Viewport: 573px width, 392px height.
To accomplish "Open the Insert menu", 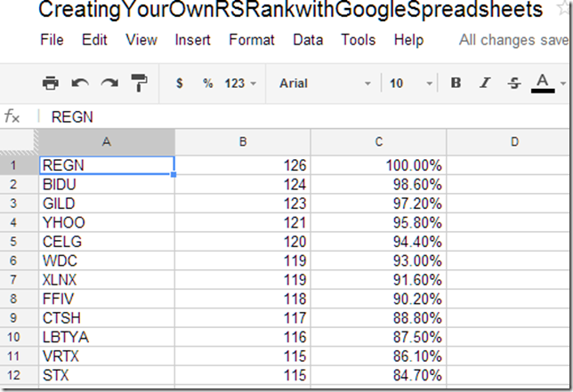I will [192, 39].
